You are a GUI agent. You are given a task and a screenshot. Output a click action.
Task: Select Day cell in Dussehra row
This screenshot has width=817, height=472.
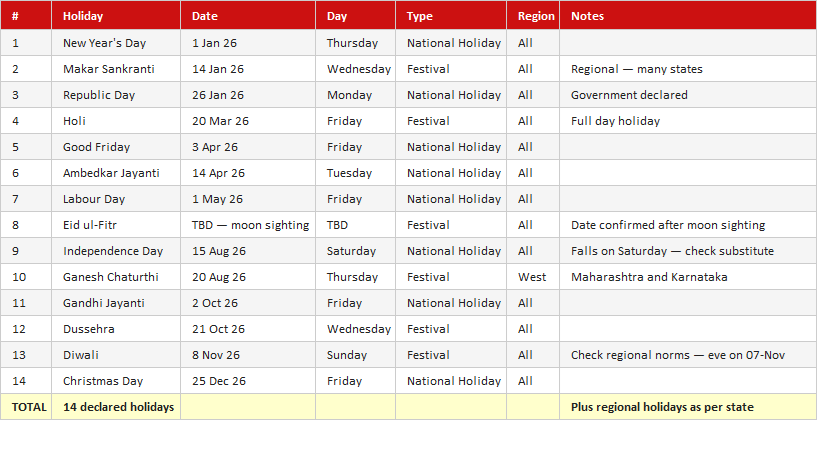point(355,329)
